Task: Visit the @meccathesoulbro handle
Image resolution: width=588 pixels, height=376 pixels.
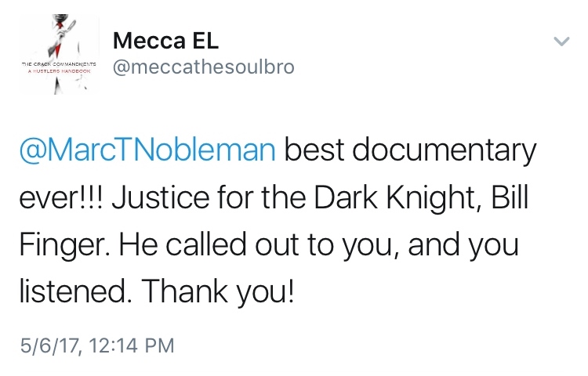Action: point(204,67)
